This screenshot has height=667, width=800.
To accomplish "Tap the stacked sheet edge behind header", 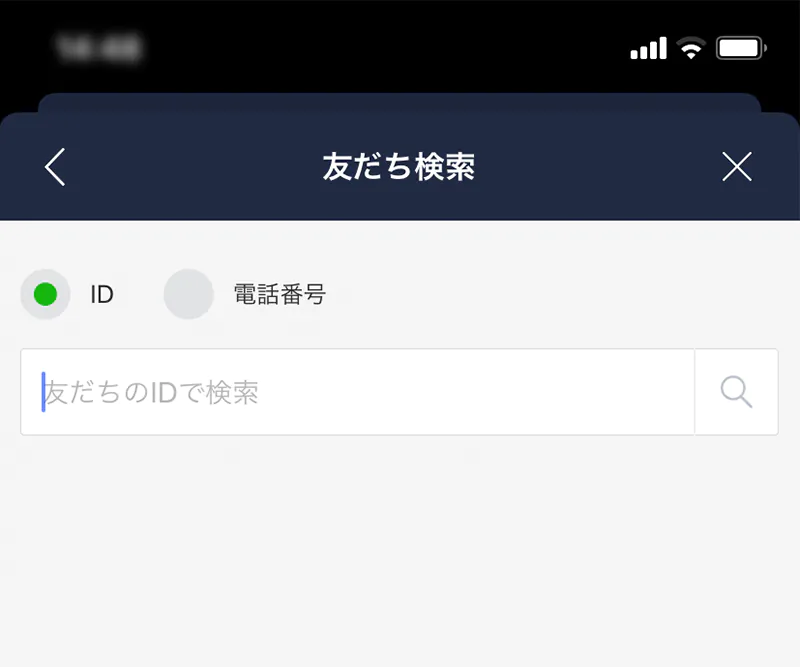I will tap(399, 102).
